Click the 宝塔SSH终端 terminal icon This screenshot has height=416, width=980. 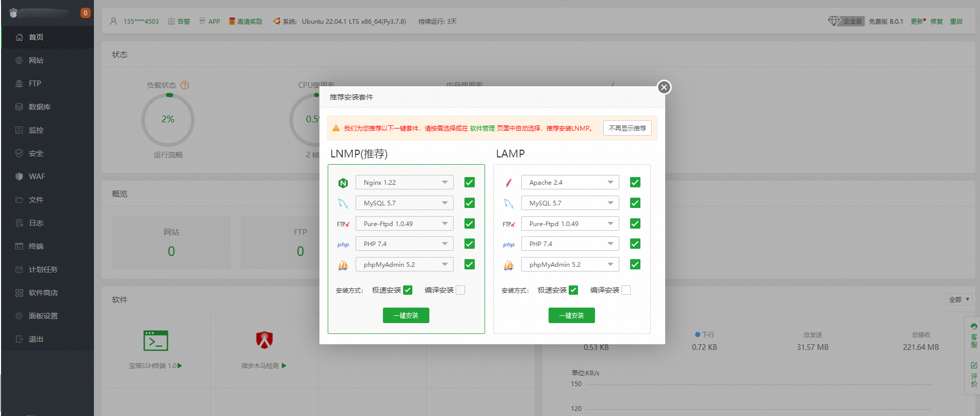[156, 341]
